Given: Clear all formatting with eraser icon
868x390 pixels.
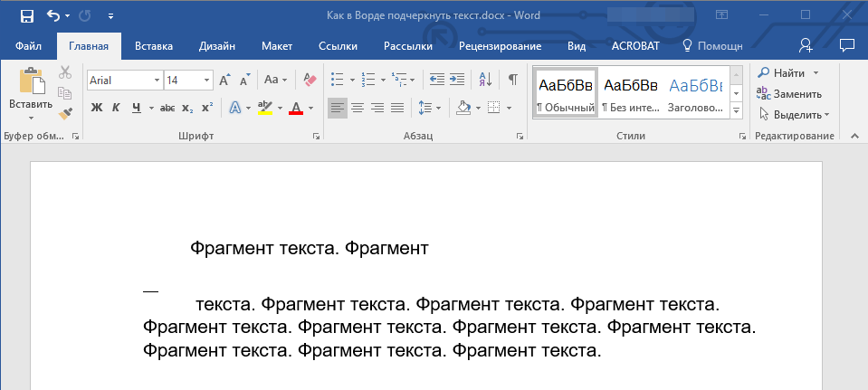Looking at the screenshot, I should tap(310, 80).
